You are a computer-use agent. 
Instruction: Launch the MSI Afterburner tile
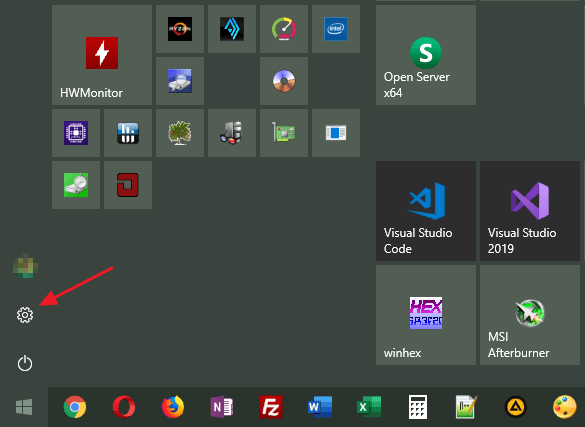coord(530,315)
